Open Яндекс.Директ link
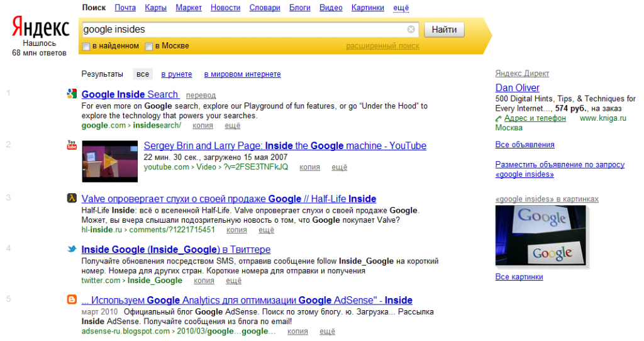The image size is (644, 341). click(x=522, y=74)
